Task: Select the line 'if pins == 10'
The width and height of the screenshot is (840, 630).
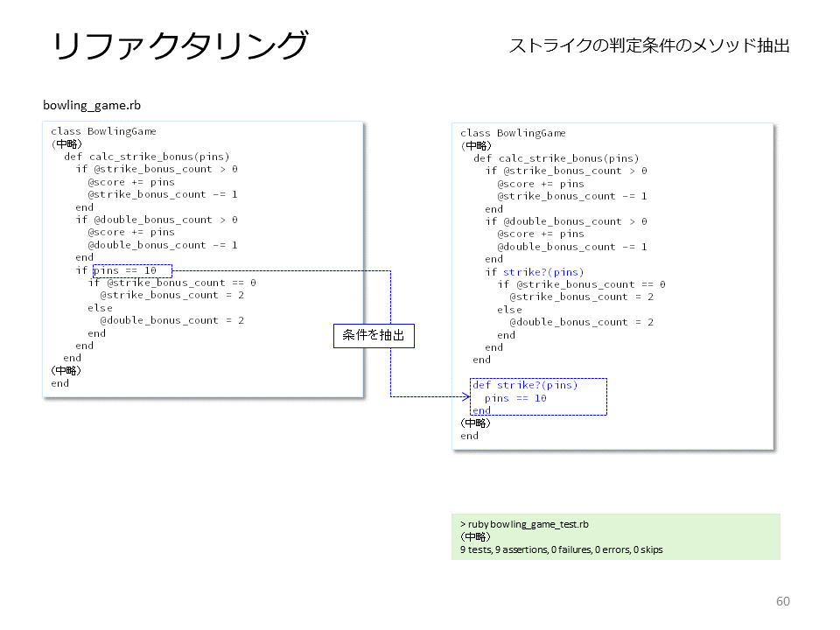Action: (x=116, y=270)
